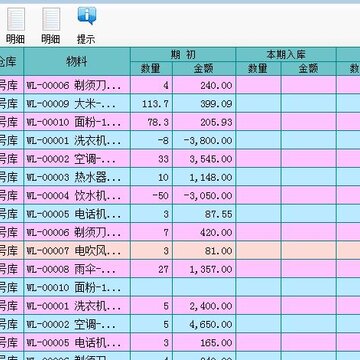Click the 金额 header under 期初
Image resolution: width=360 pixels, height=360 pixels.
point(204,69)
